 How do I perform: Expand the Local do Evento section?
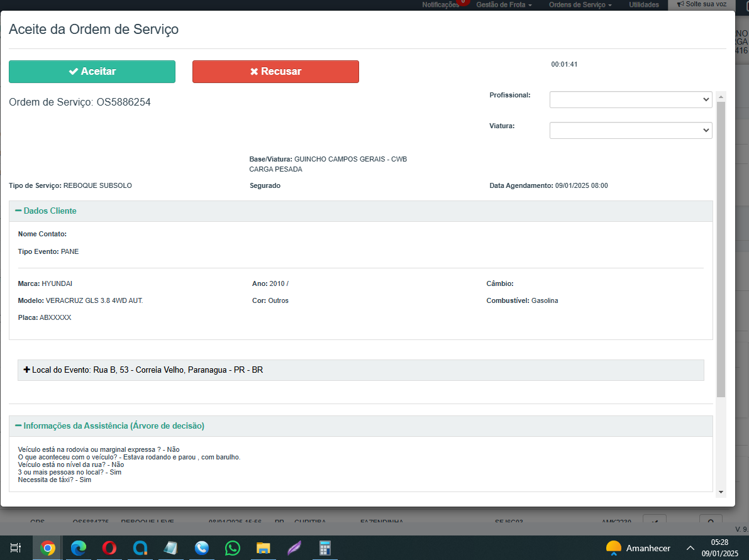143,370
